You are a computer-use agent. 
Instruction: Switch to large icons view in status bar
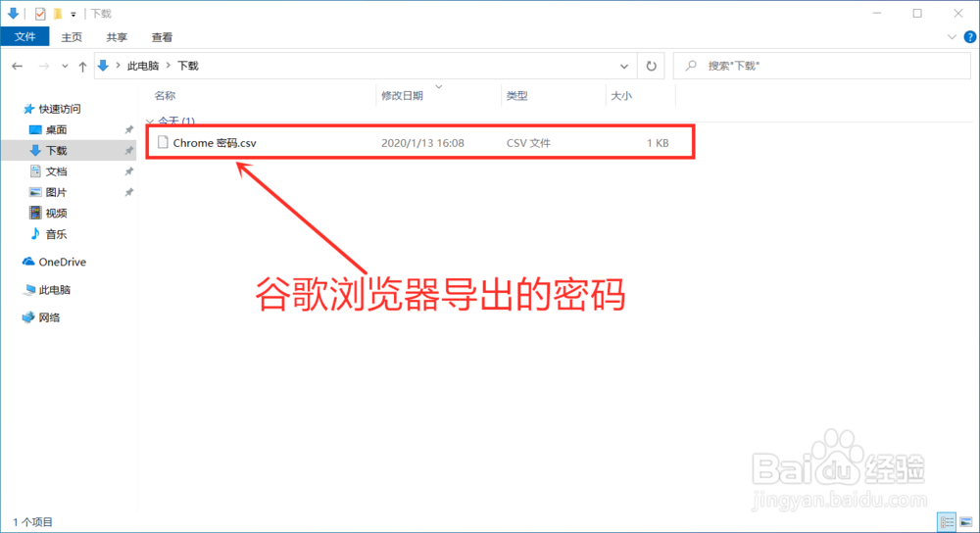click(966, 522)
